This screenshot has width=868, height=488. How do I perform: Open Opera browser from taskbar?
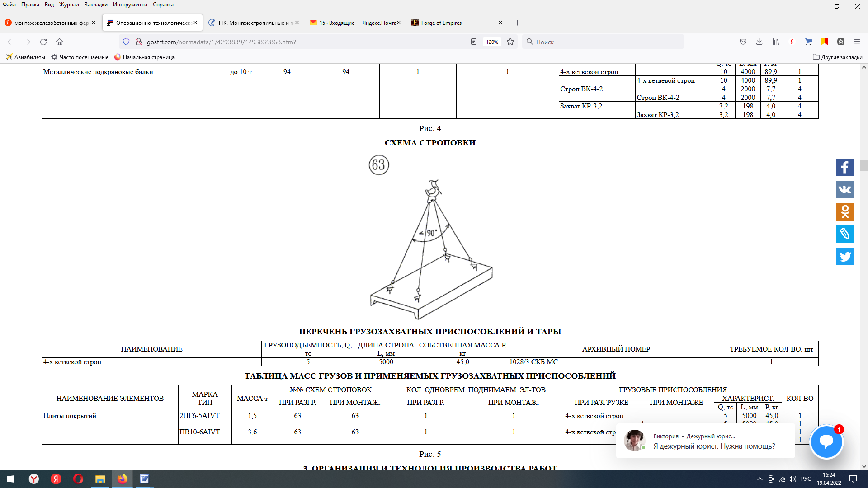pos(78,479)
